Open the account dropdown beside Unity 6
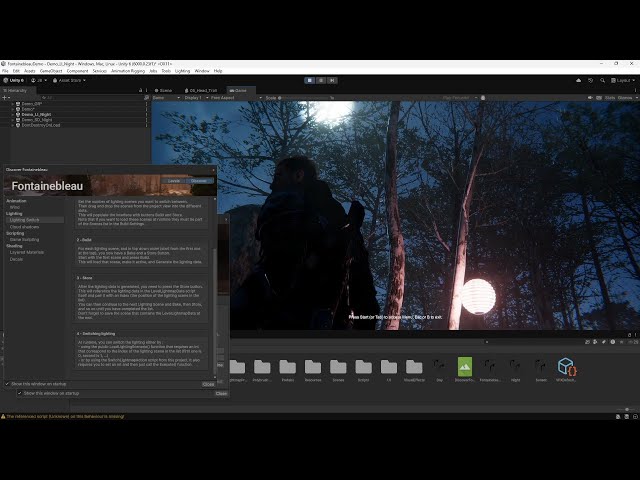The image size is (640, 480). [39, 80]
